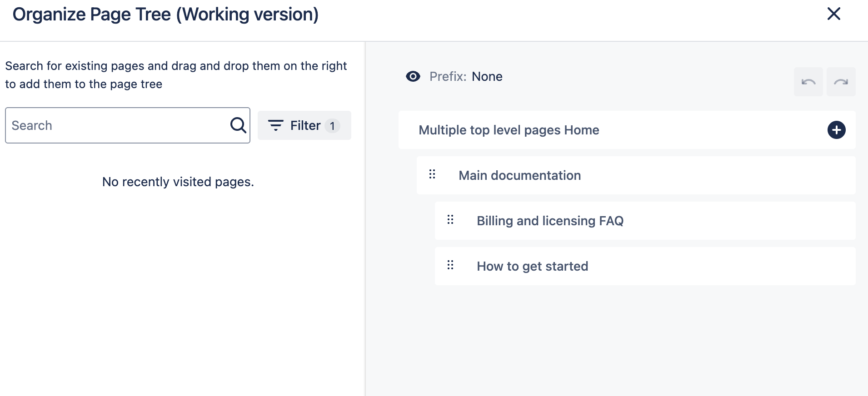Image resolution: width=868 pixels, height=396 pixels.
Task: Click the drag handle for Main documentation
Action: tap(432, 174)
